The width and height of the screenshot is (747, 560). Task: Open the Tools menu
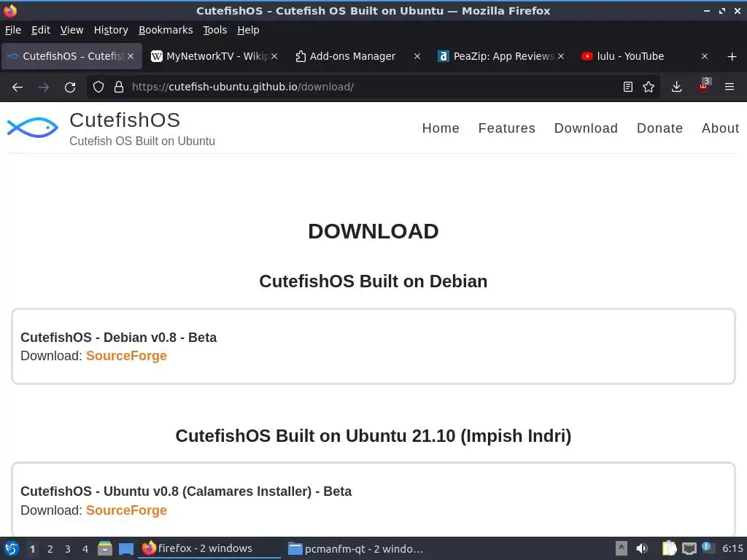215,30
